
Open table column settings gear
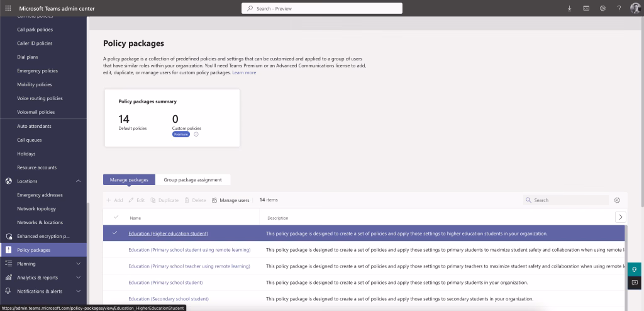617,200
